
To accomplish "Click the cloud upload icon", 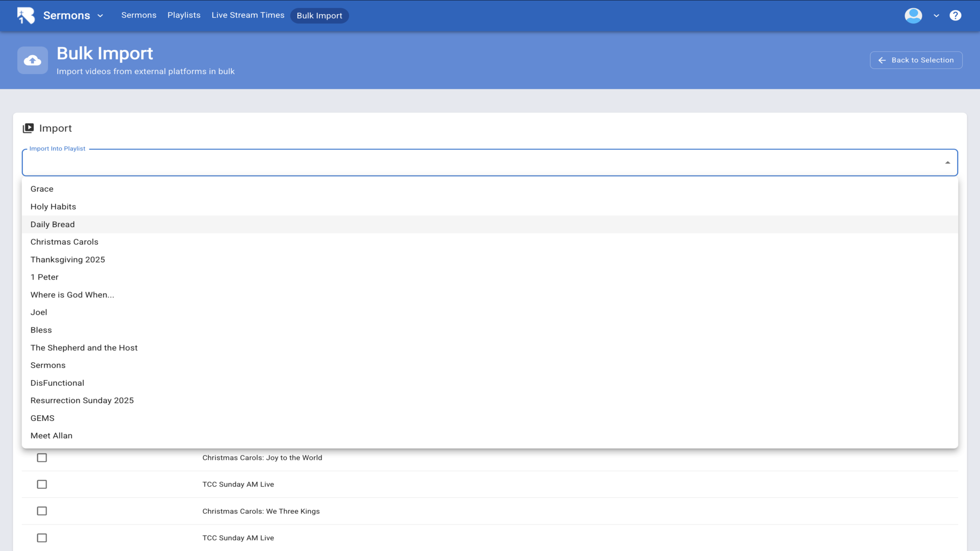I will tap(33, 61).
